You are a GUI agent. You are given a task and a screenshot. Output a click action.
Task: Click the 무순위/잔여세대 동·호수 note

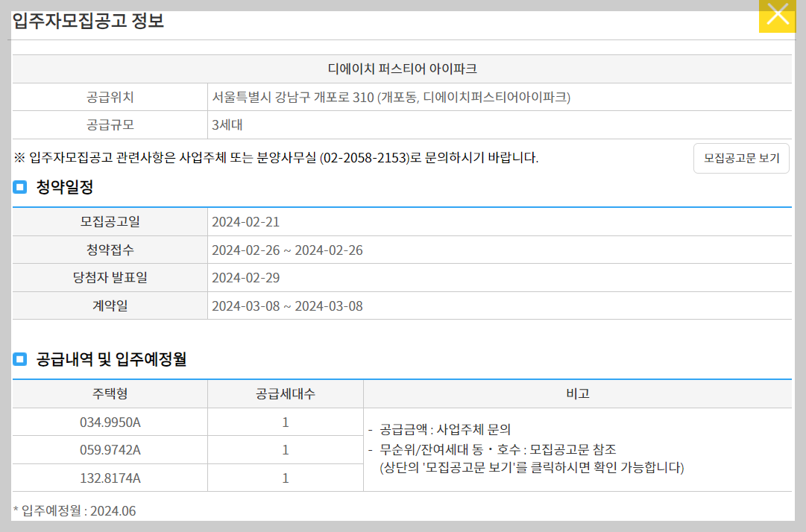click(x=497, y=450)
